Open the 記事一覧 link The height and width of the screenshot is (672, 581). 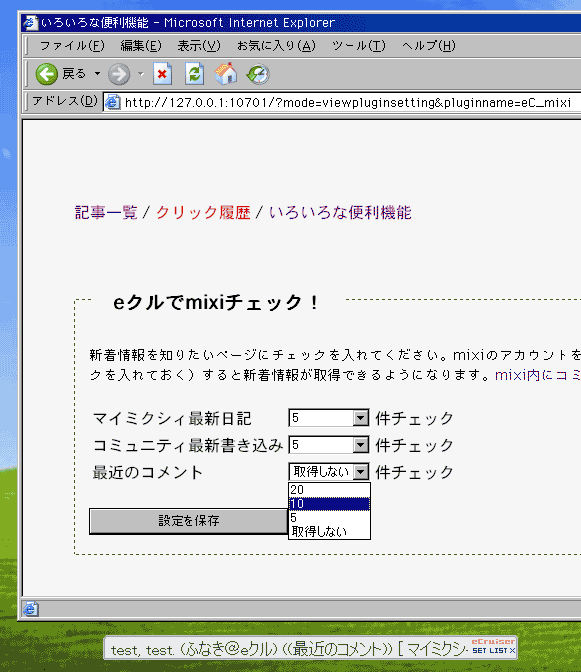pyautogui.click(x=106, y=212)
